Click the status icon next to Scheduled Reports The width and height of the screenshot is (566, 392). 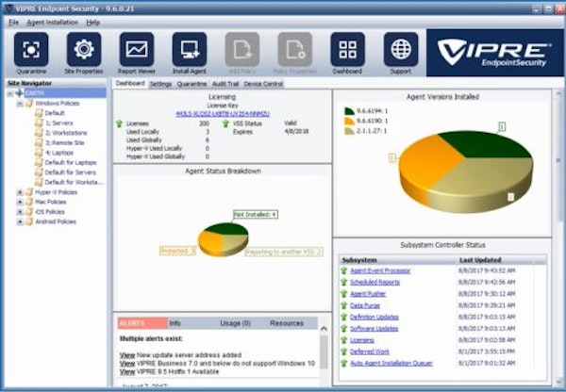click(344, 282)
